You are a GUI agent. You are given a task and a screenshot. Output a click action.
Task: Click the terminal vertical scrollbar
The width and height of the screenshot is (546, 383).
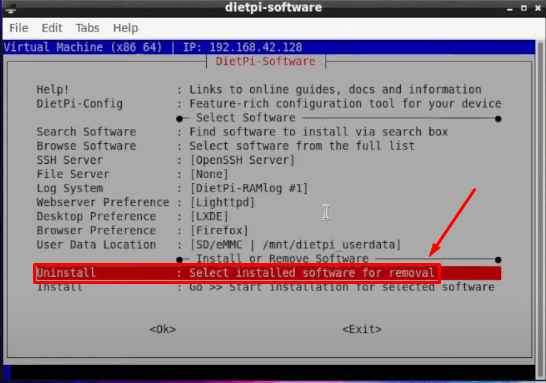[x=540, y=209]
